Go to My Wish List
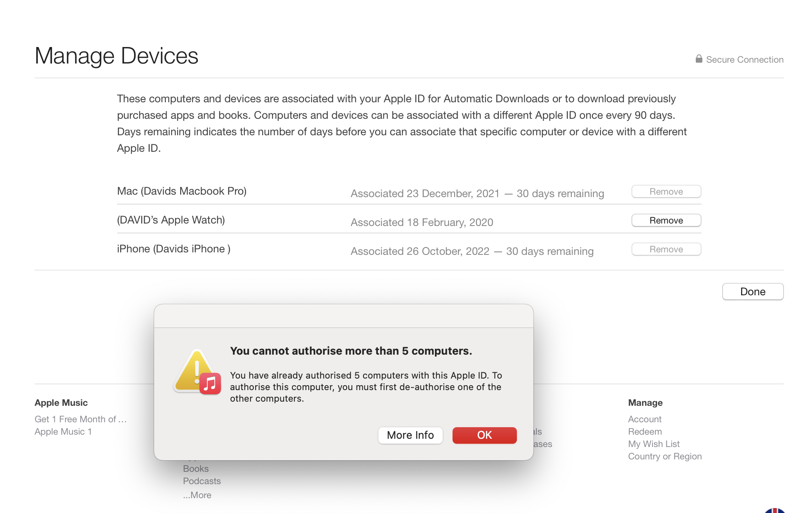Image resolution: width=812 pixels, height=513 pixels. tap(654, 444)
